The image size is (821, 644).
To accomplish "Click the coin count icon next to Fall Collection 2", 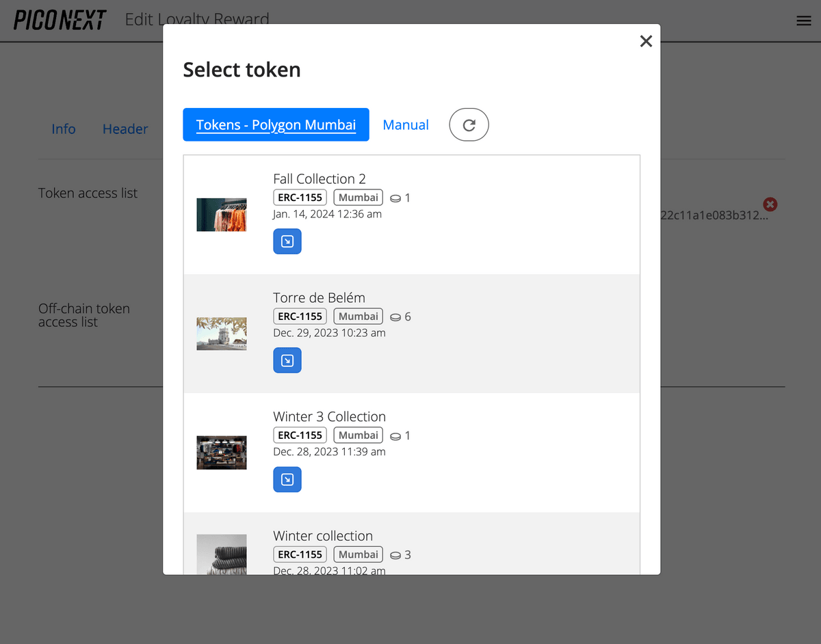I will click(x=395, y=198).
